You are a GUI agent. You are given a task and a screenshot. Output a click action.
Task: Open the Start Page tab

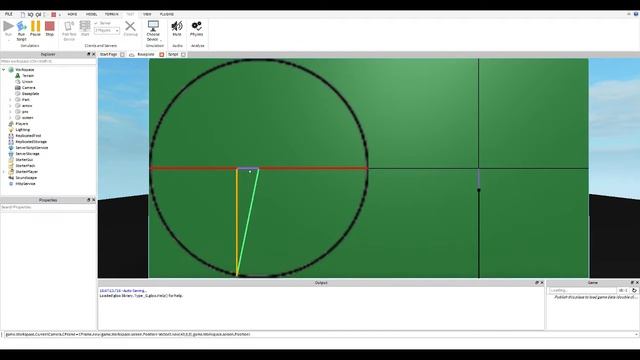(108, 54)
